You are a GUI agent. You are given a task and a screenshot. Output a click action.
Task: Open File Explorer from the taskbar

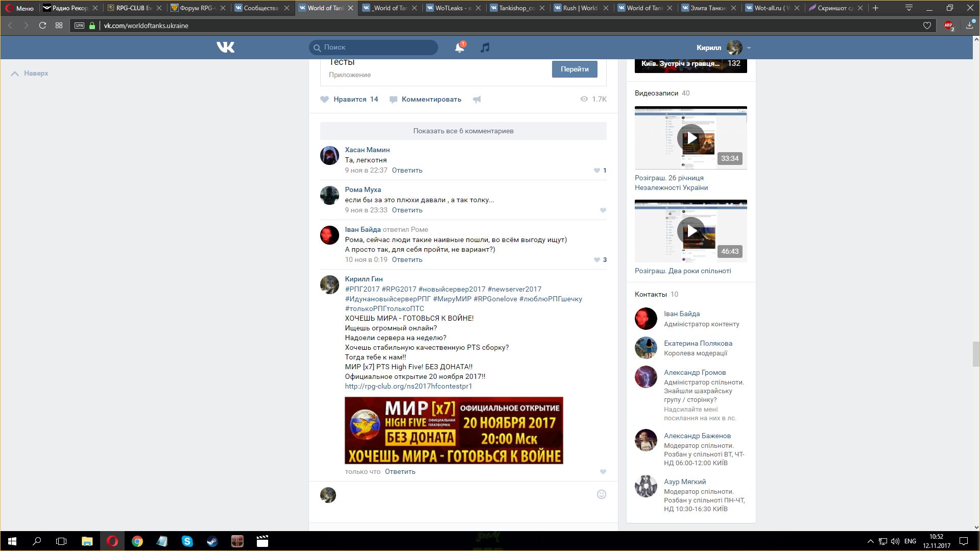[x=87, y=541]
